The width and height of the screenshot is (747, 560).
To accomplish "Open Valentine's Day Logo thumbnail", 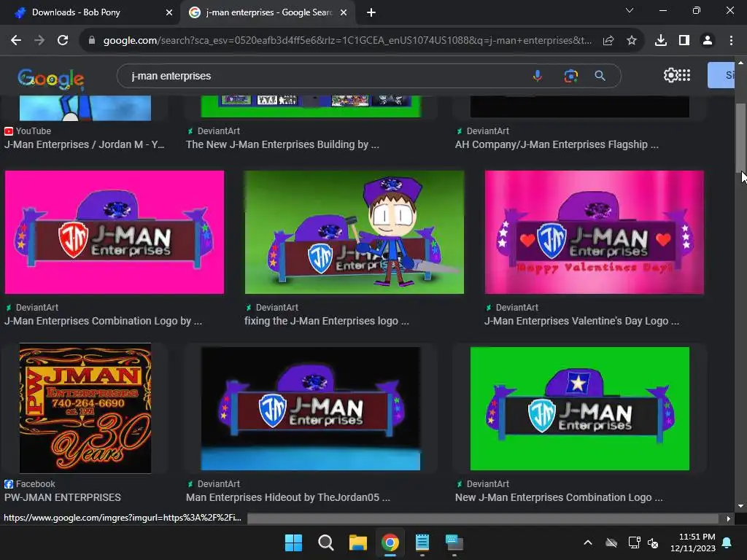I will click(594, 233).
